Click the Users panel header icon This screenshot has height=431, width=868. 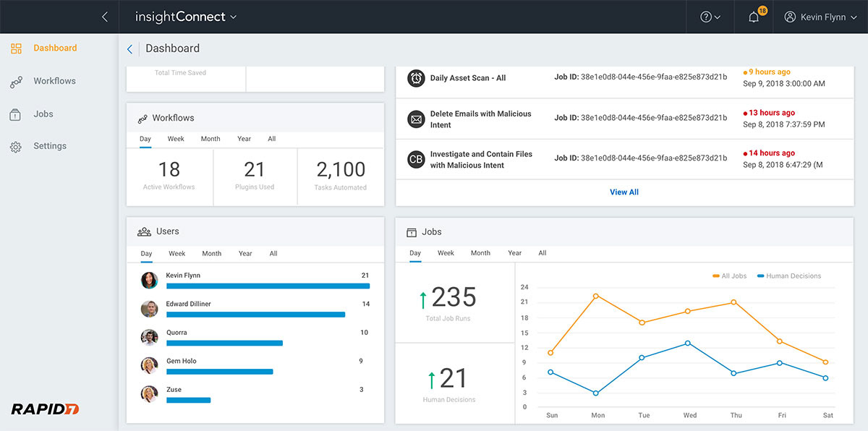coord(144,232)
